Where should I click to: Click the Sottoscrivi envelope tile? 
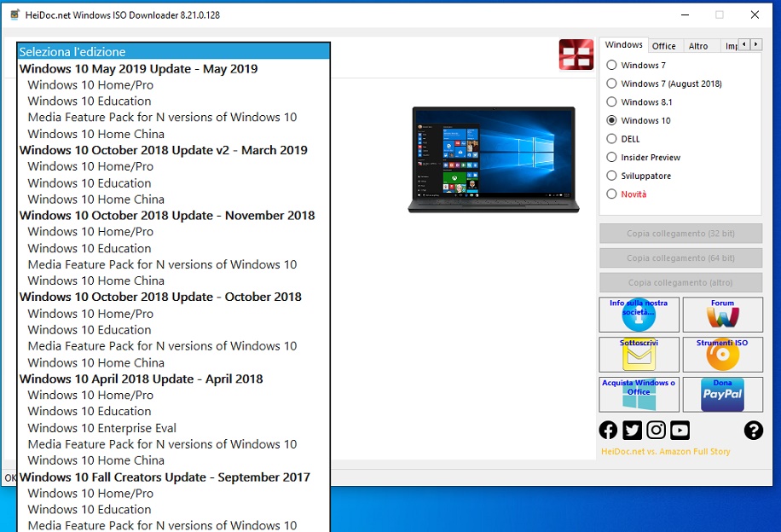click(639, 354)
